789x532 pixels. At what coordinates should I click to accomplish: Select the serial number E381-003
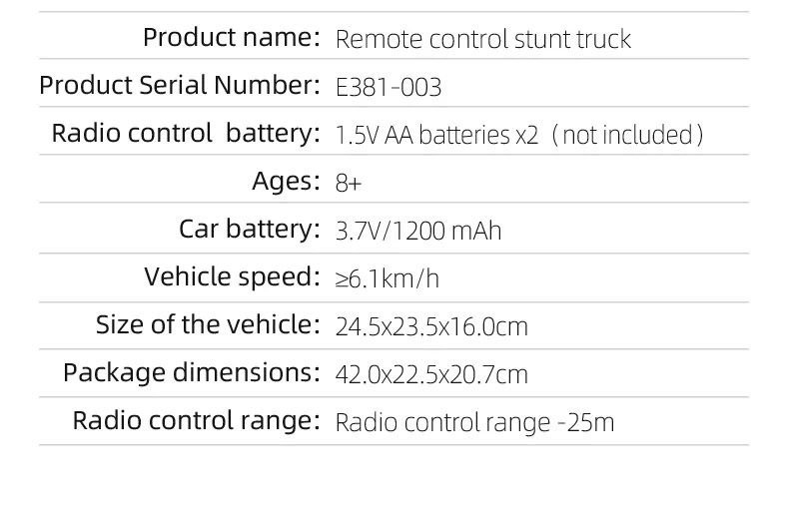click(389, 87)
